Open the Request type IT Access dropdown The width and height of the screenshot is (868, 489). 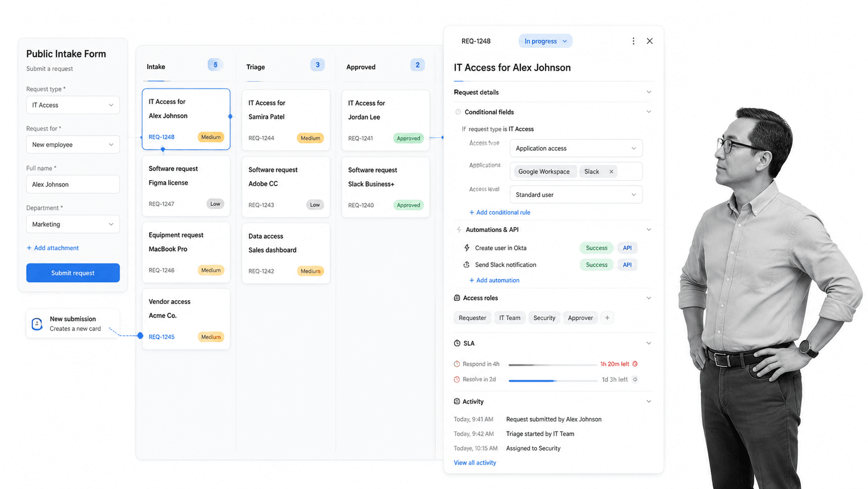coord(73,105)
